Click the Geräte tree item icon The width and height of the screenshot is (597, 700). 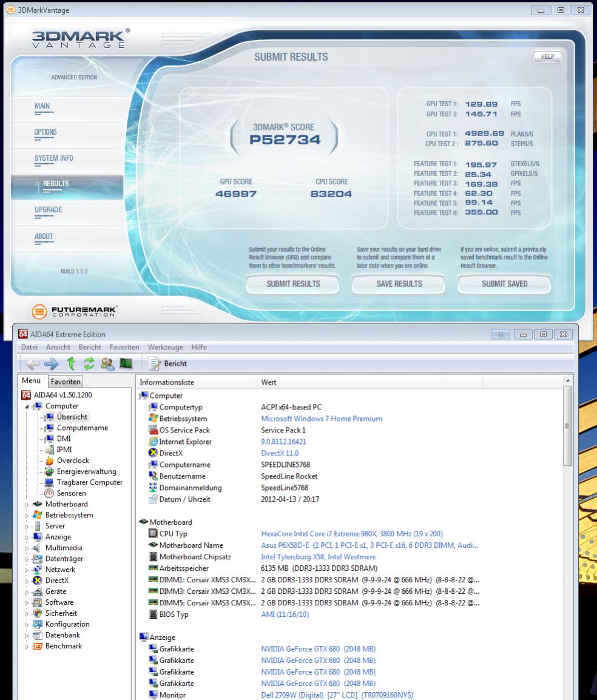tap(38, 591)
